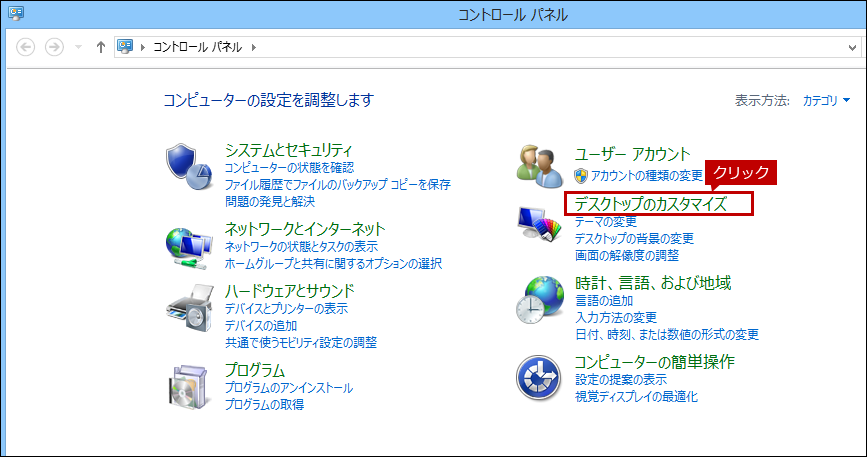Open システムとセキュリティ category
Viewport: 867px width, 457px height.
(x=289, y=150)
